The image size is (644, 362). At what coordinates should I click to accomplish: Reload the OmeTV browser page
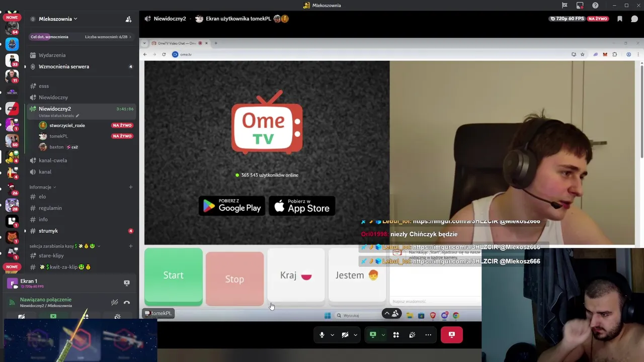164,54
